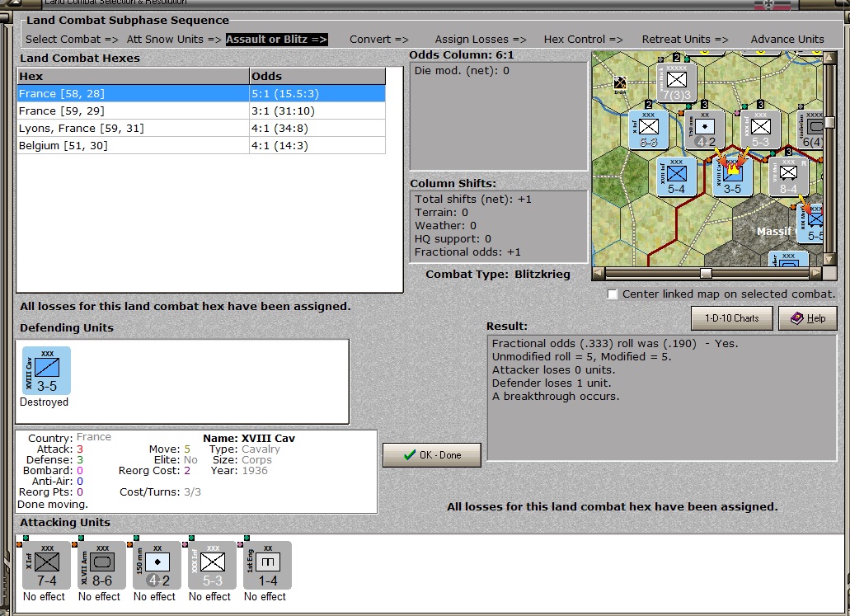Click map scroll down arrow
850x616 pixels.
(830, 259)
